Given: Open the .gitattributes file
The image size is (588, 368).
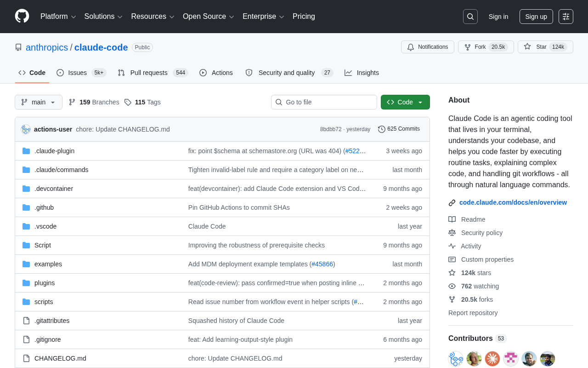Looking at the screenshot, I should pos(52,321).
